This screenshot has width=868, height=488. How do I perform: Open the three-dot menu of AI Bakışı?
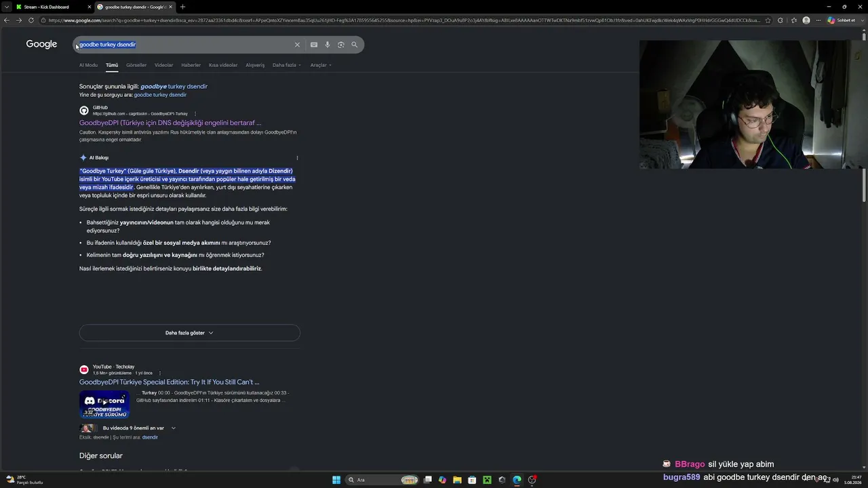[297, 158]
